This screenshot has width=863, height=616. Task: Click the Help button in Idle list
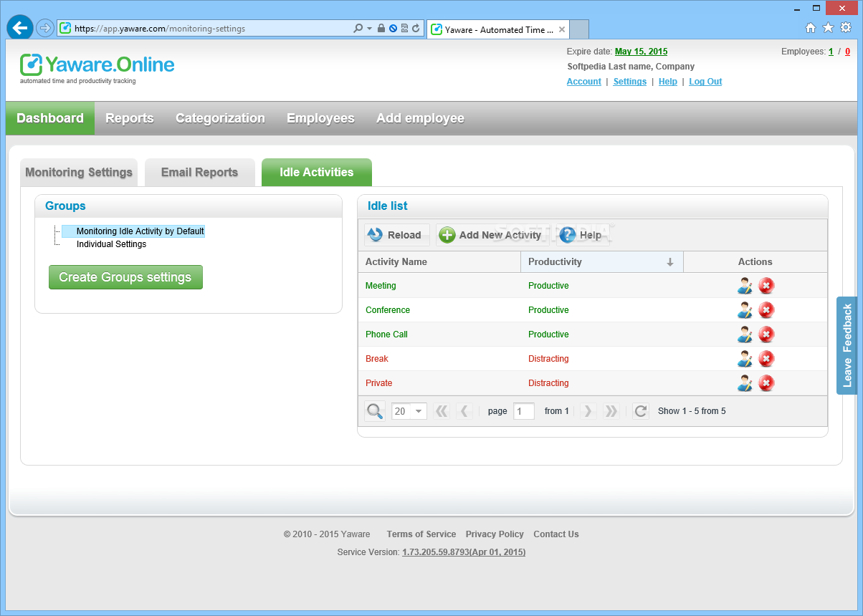pos(582,235)
